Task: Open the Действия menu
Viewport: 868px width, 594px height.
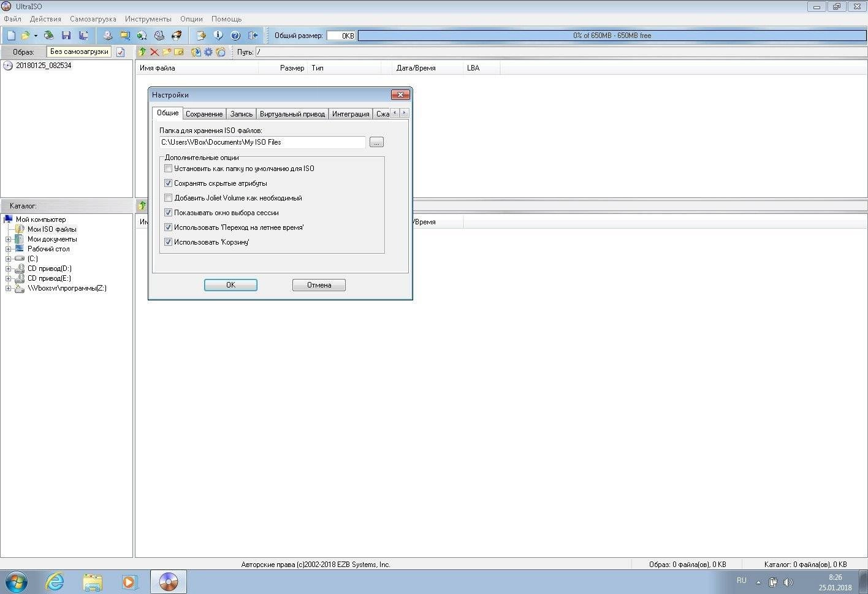Action: click(x=45, y=19)
